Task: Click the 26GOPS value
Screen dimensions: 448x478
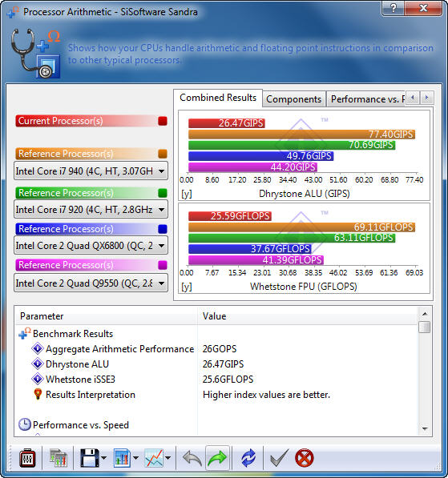Action: coord(220,349)
